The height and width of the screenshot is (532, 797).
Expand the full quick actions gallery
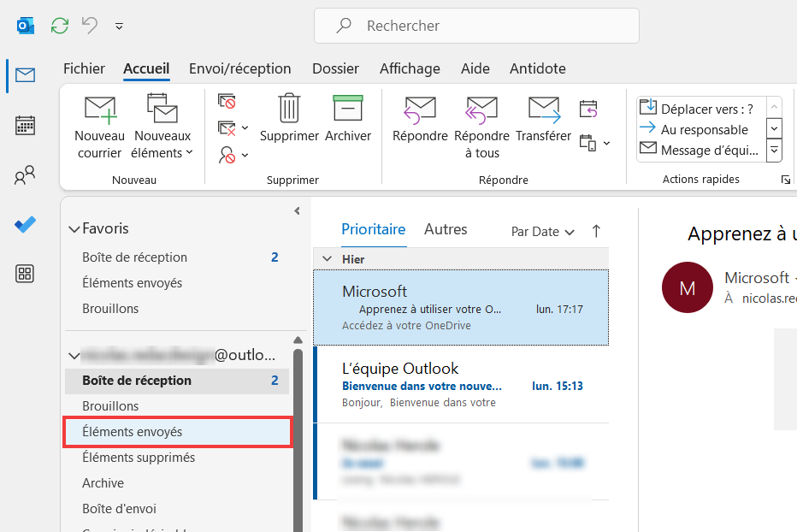coord(774,151)
